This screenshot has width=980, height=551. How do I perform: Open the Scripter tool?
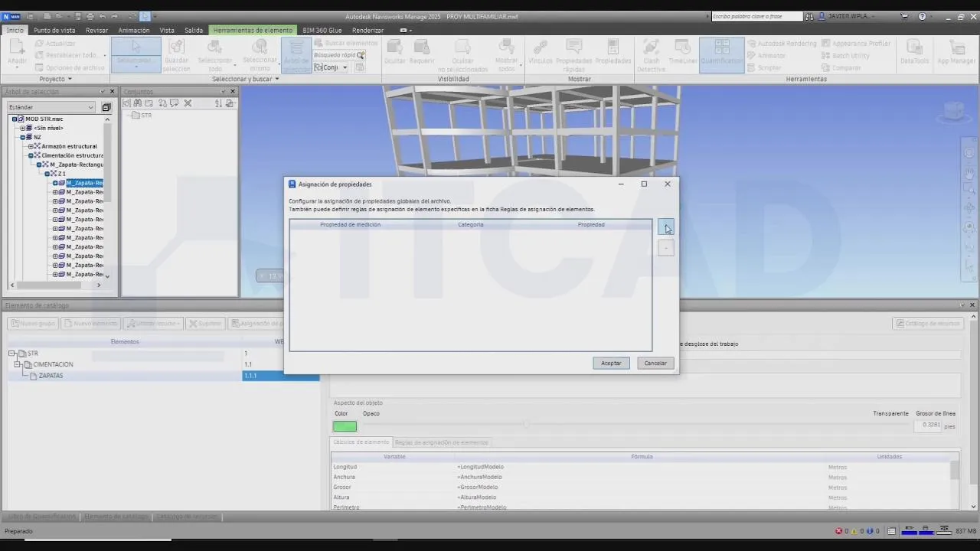(x=765, y=68)
